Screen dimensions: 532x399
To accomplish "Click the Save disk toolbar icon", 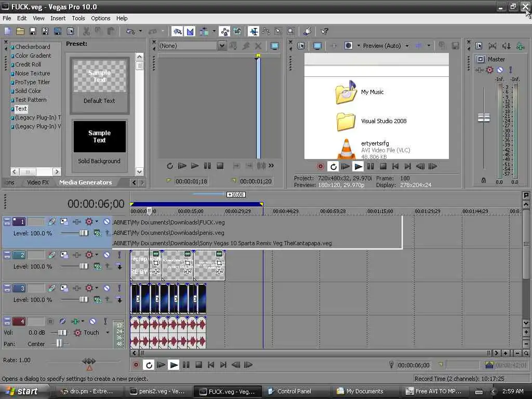I will (x=33, y=31).
